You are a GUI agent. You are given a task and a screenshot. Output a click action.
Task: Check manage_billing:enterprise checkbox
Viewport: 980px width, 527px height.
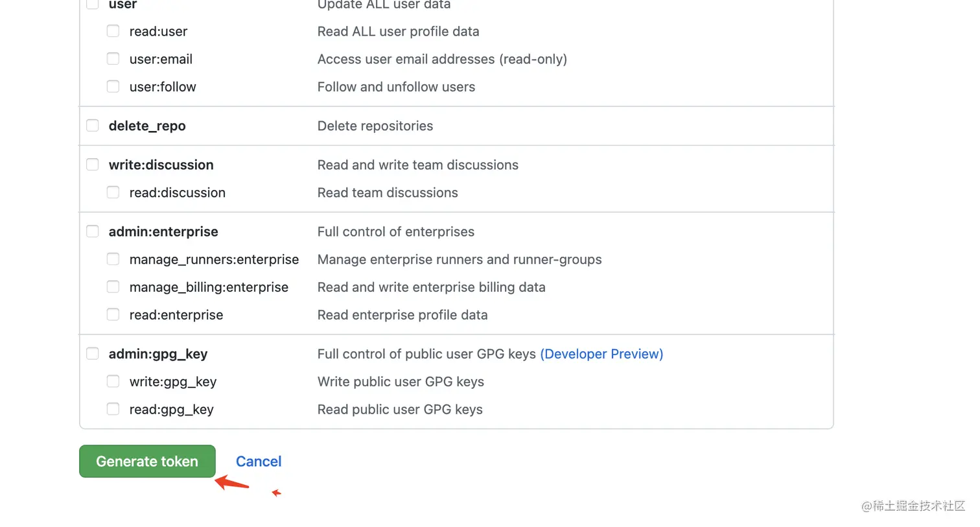[x=113, y=287]
